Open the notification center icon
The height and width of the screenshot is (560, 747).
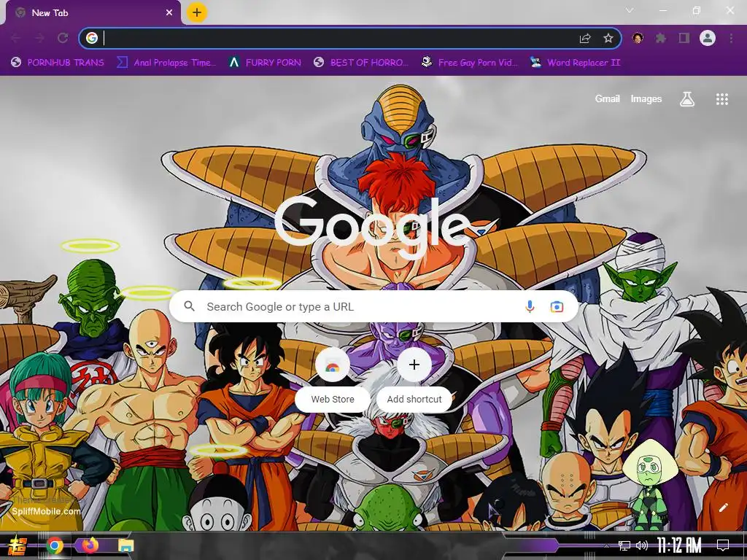coord(723,545)
